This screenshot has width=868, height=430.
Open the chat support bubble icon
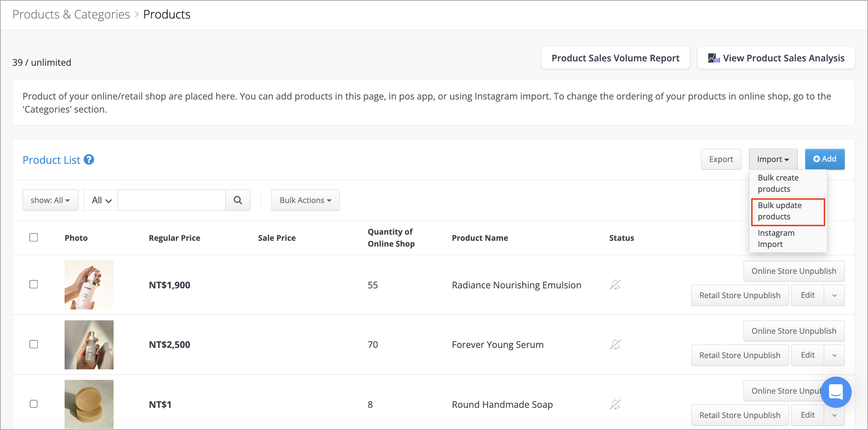coord(836,392)
